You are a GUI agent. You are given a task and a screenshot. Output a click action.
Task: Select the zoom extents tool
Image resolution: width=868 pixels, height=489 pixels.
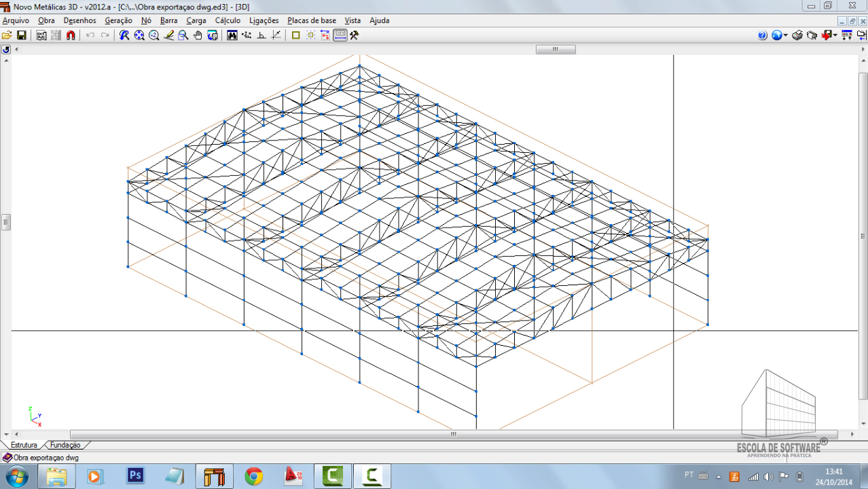(139, 35)
